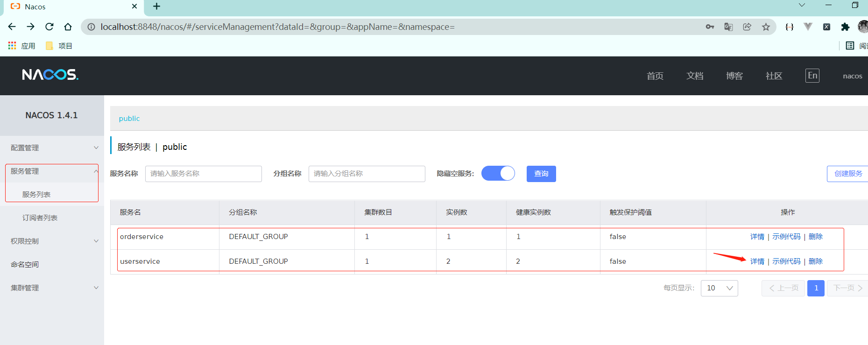This screenshot has height=345, width=868.
Task: Select the public namespace tab
Action: 129,119
